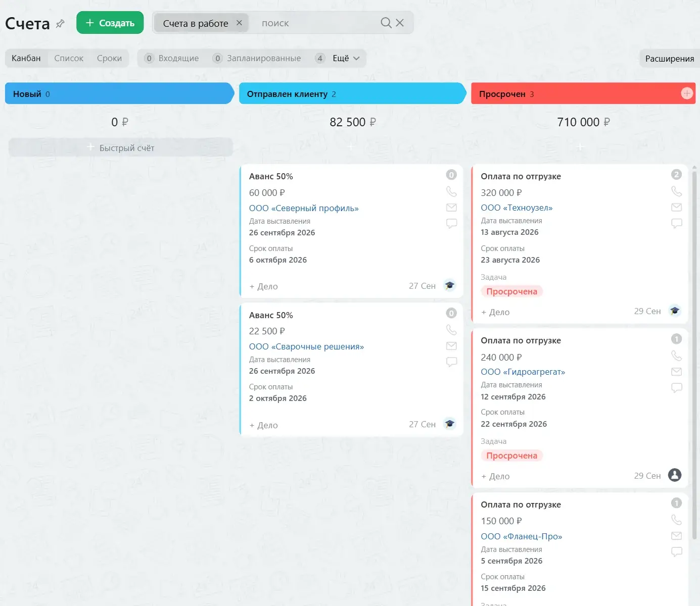Open chat for the 60 000 ₽ invoice
700x606 pixels.
point(451,223)
